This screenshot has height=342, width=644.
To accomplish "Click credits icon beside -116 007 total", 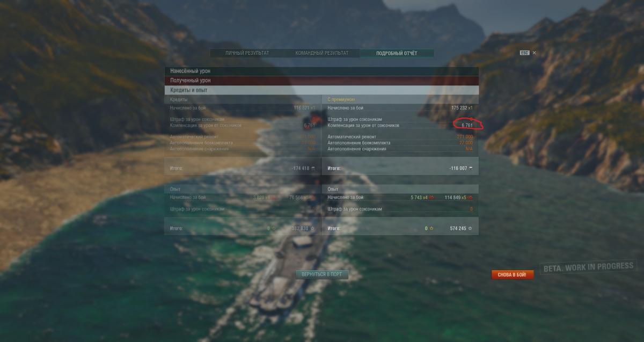I will pyautogui.click(x=471, y=168).
